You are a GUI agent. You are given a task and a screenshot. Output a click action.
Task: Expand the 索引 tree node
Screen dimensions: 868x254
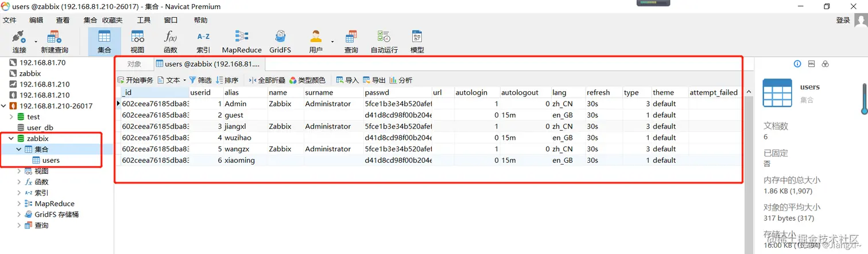[x=19, y=193]
